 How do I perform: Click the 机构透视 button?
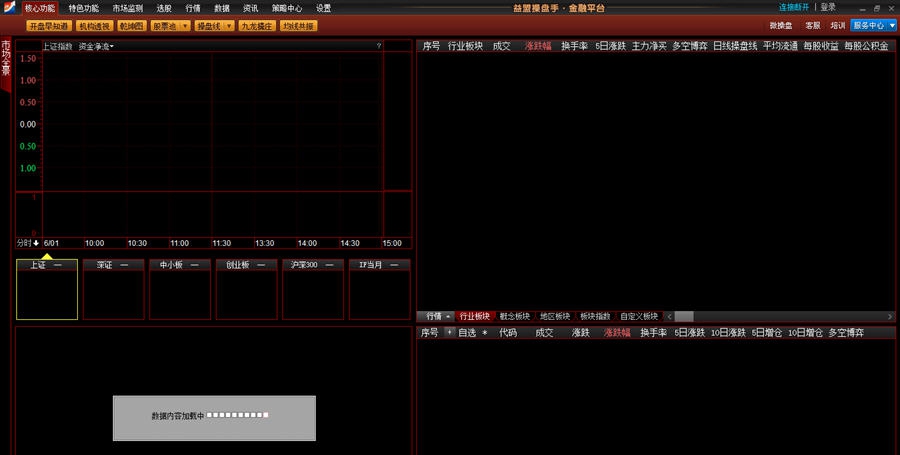point(94,26)
